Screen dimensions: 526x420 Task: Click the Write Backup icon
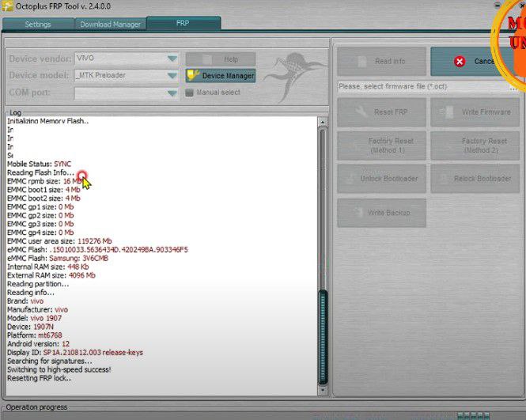(359, 212)
